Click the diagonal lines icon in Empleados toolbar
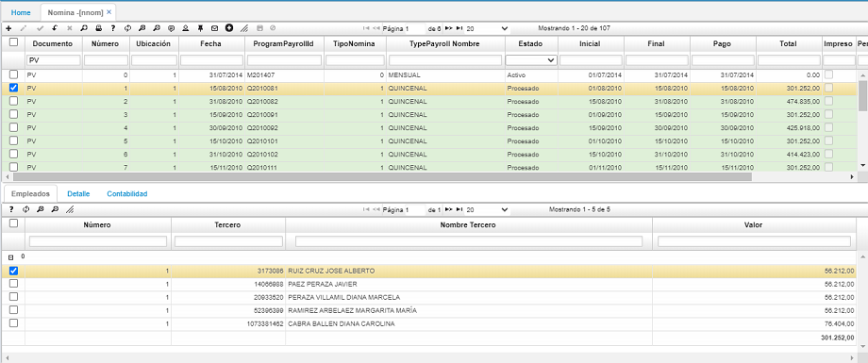Image resolution: width=868 pixels, height=363 pixels. pyautogui.click(x=70, y=210)
